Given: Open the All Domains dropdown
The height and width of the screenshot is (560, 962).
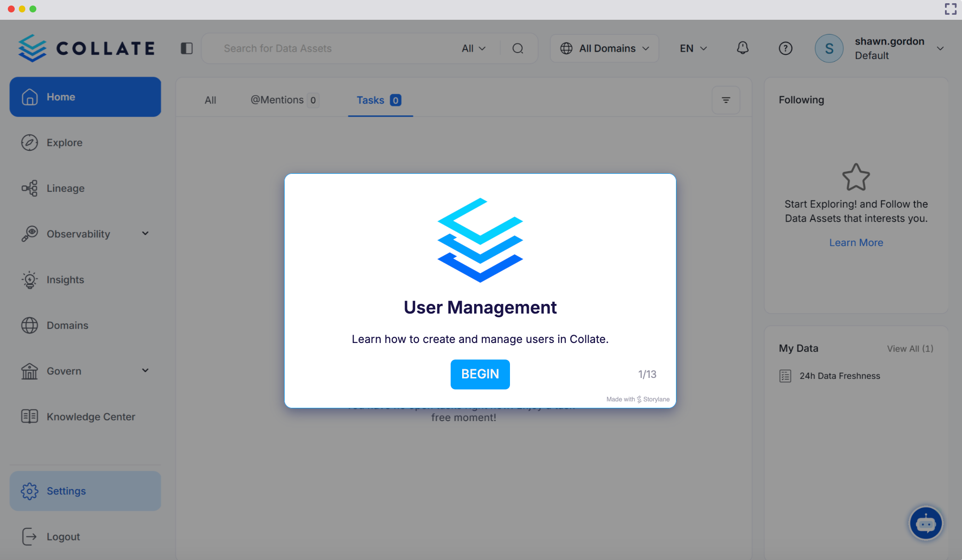Looking at the screenshot, I should (604, 48).
